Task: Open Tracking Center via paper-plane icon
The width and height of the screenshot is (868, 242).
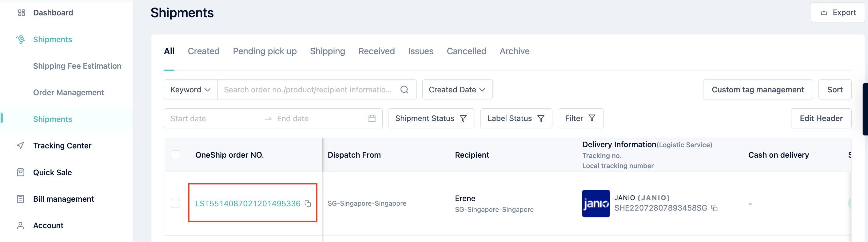Action: (x=21, y=145)
